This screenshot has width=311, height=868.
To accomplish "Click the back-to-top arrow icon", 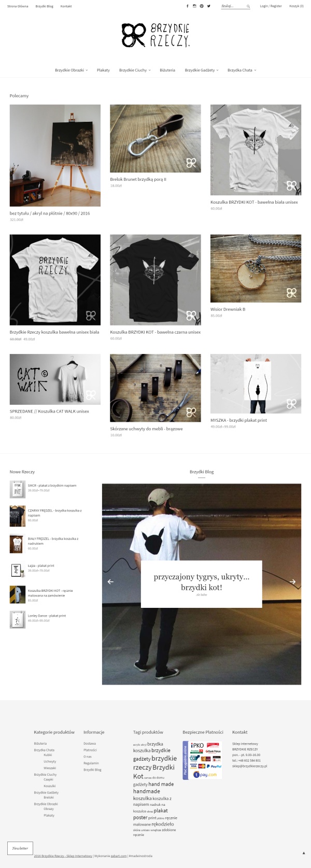I will click(304, 852).
